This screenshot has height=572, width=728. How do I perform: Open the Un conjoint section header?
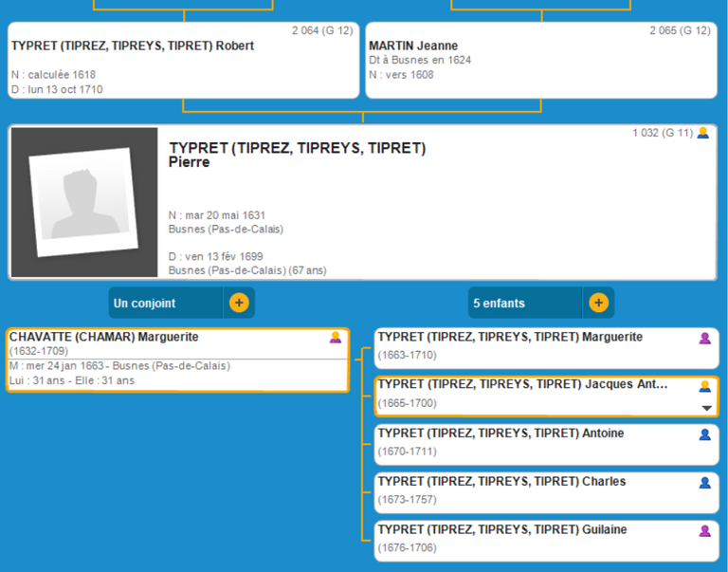167,304
